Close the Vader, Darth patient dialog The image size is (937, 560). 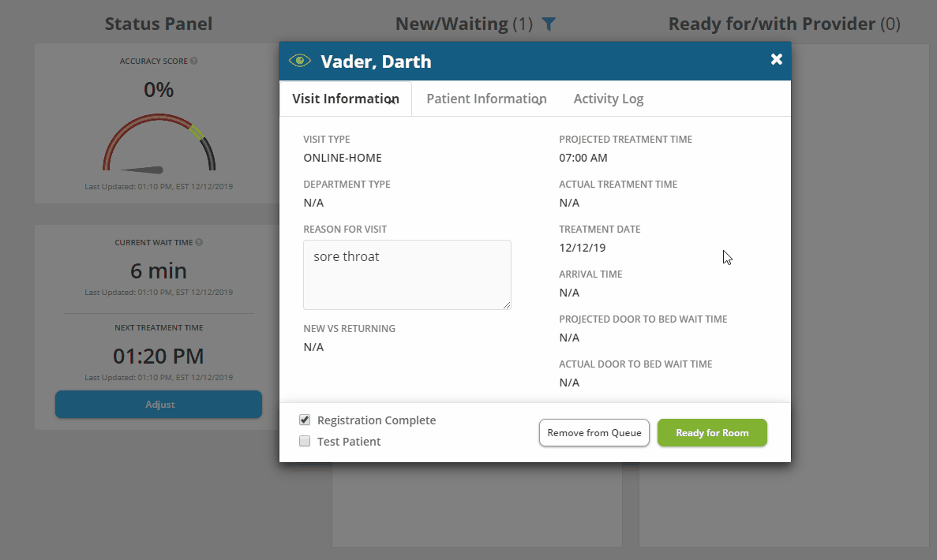776,60
